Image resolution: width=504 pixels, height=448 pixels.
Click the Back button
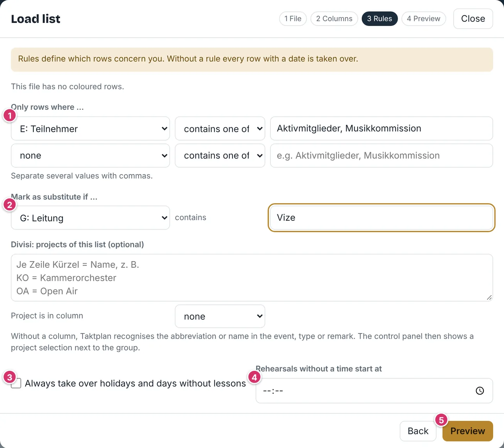click(418, 431)
